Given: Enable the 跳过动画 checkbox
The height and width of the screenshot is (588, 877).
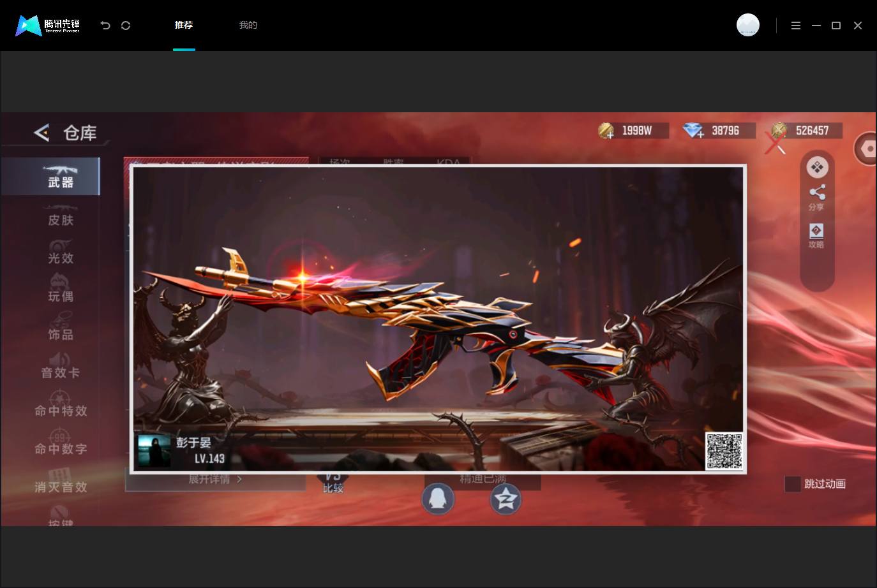Looking at the screenshot, I should (793, 484).
